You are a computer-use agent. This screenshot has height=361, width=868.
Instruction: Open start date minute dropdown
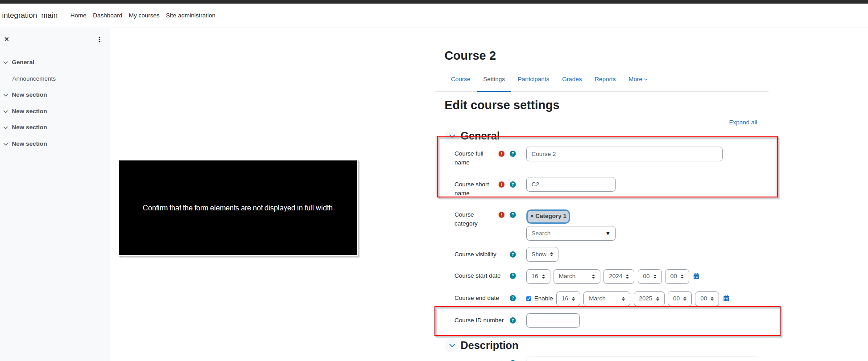click(677, 276)
